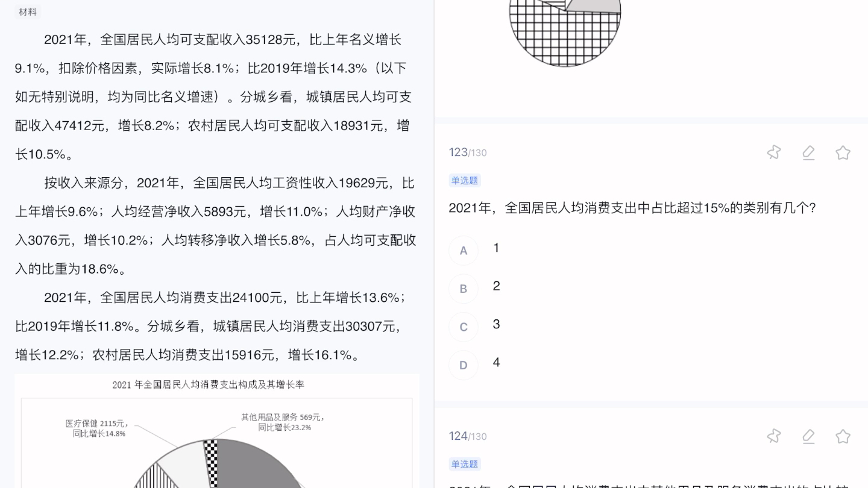This screenshot has width=868, height=488.
Task: Open the note editor for question 124
Action: [808, 436]
